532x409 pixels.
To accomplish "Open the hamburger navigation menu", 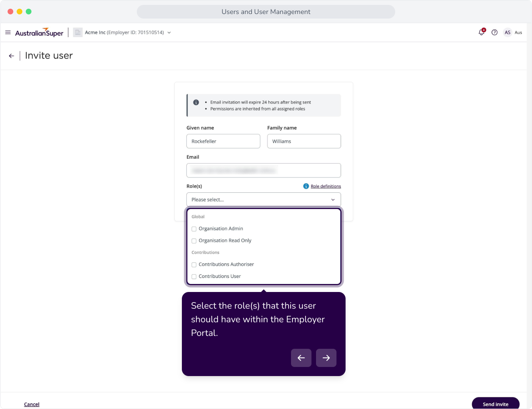I will pyautogui.click(x=8, y=33).
